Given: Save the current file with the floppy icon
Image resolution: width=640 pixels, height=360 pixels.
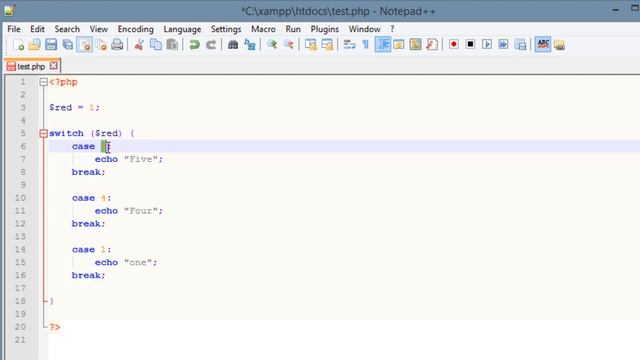Looking at the screenshot, I should coord(51,44).
